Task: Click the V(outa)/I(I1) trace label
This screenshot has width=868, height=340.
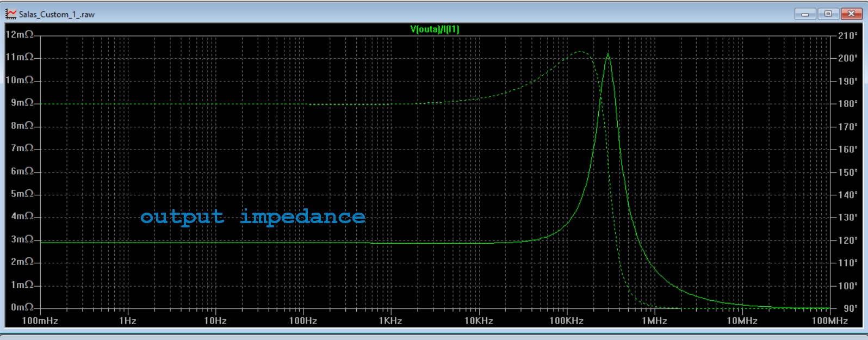Action: (x=435, y=29)
